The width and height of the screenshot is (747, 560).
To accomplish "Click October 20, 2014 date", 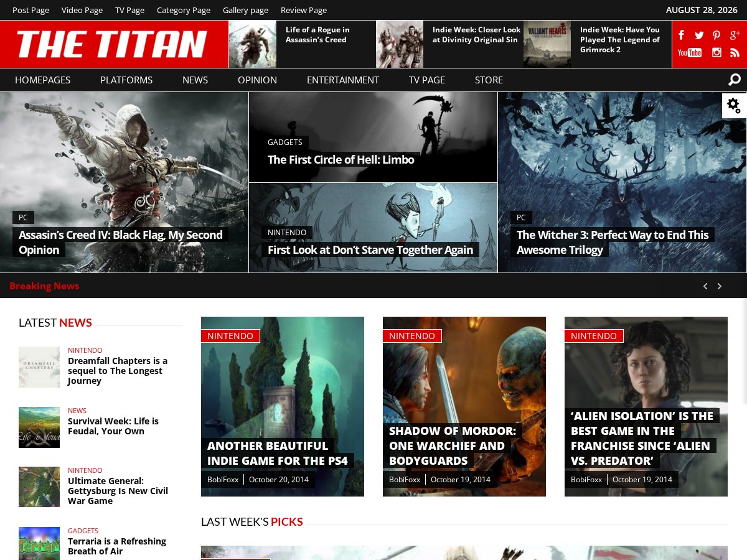I will (279, 479).
